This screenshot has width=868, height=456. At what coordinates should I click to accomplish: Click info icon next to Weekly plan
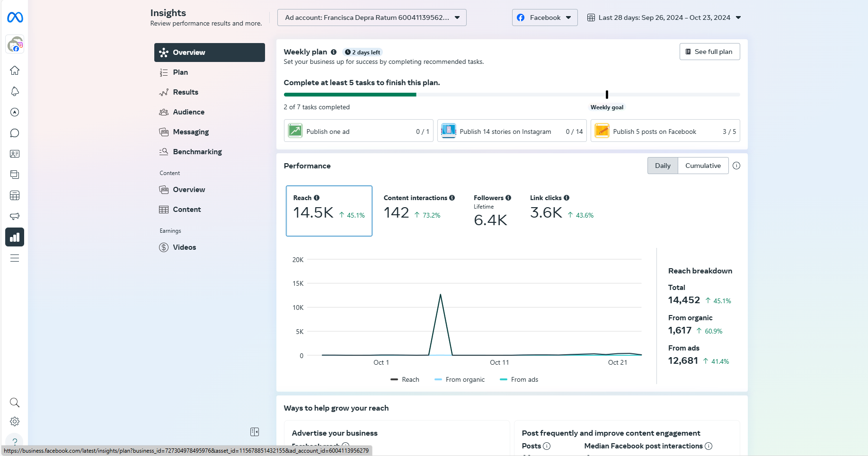pos(334,52)
